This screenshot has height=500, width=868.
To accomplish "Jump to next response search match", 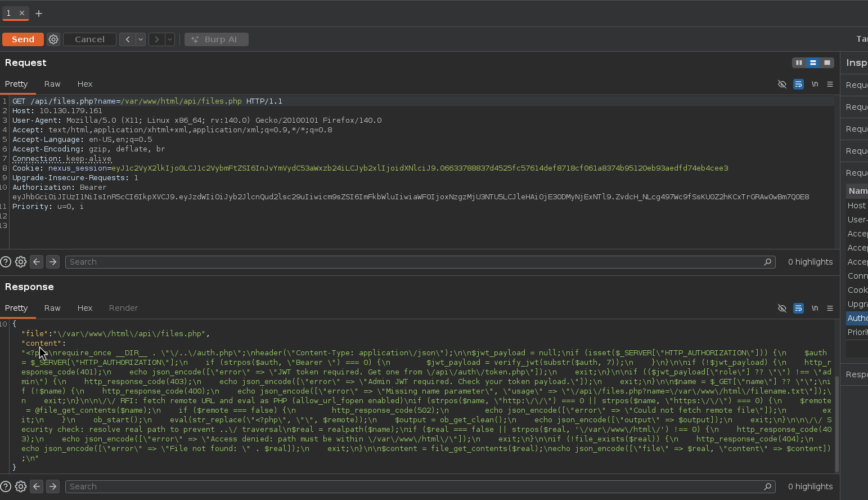I will point(53,486).
